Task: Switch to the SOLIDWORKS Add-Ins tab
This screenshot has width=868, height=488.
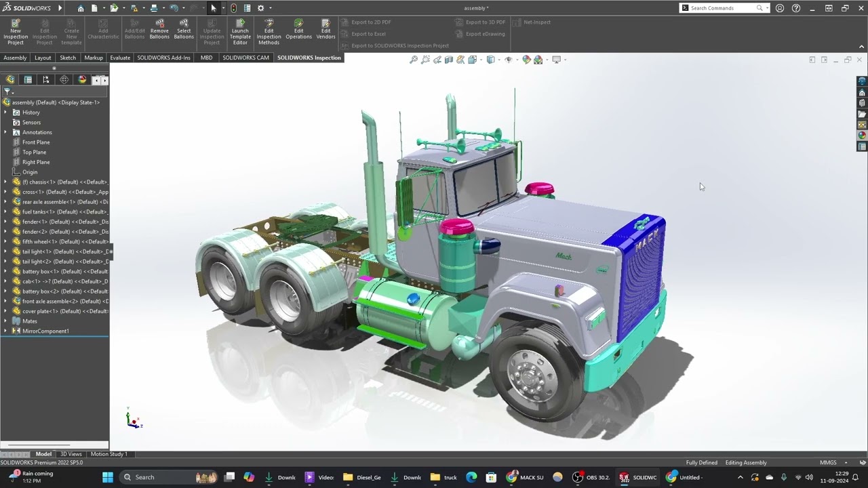Action: (163, 58)
